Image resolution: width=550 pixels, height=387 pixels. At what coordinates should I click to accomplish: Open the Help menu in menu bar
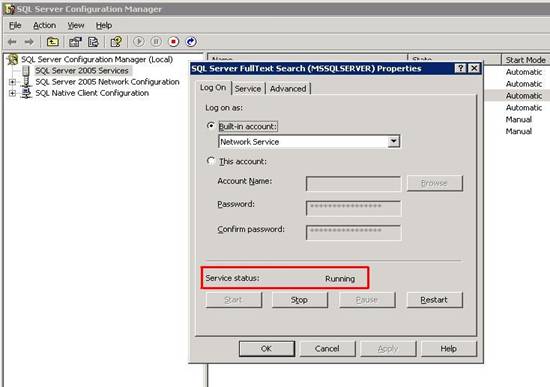[104, 25]
